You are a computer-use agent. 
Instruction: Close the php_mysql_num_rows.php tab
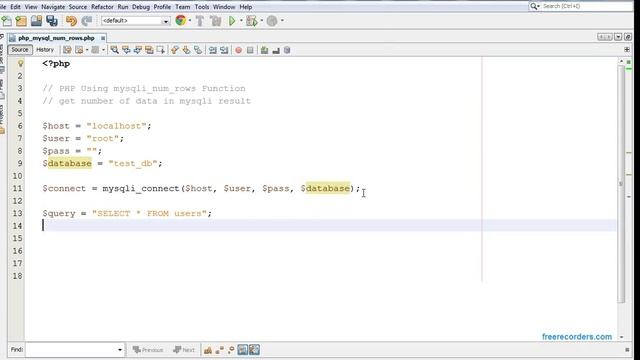click(103, 38)
